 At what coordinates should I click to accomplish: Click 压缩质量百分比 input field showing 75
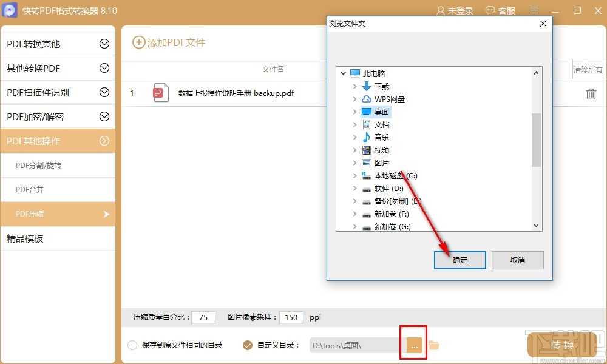click(x=203, y=317)
